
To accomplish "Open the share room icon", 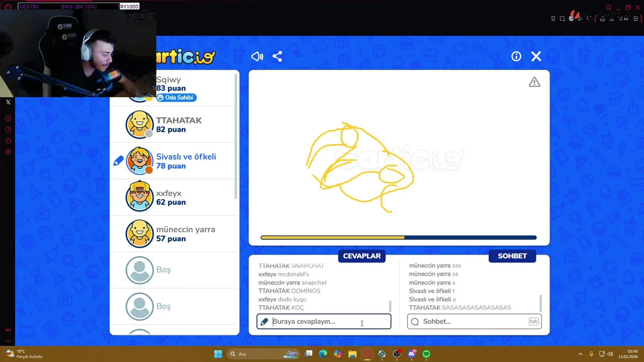I will 277,56.
